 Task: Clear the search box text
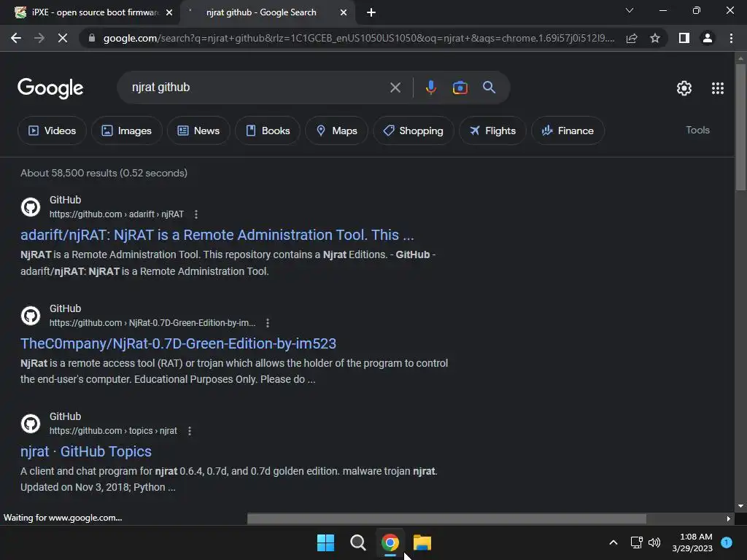coord(395,87)
